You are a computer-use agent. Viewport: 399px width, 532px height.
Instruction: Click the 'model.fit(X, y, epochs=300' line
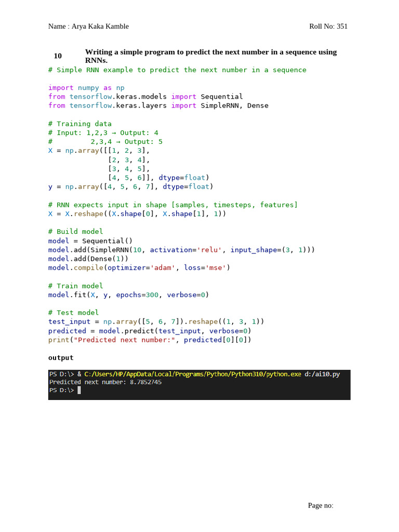(x=128, y=295)
